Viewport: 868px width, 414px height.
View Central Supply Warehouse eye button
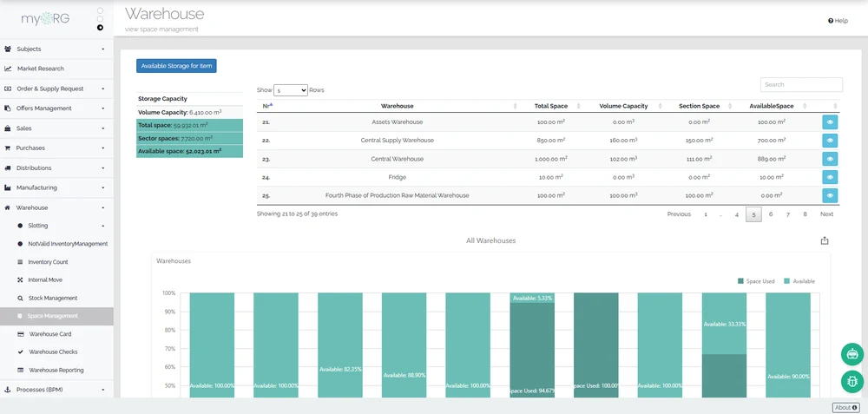click(x=830, y=141)
